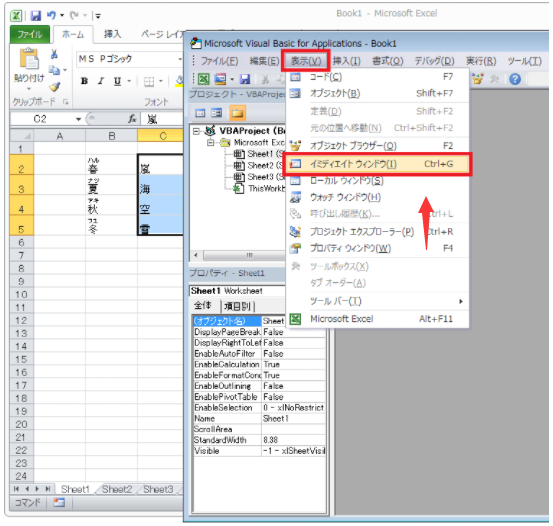Screen dimensions: 553x526
Task: Collapse the VBAProject tree node
Action: pos(196,131)
